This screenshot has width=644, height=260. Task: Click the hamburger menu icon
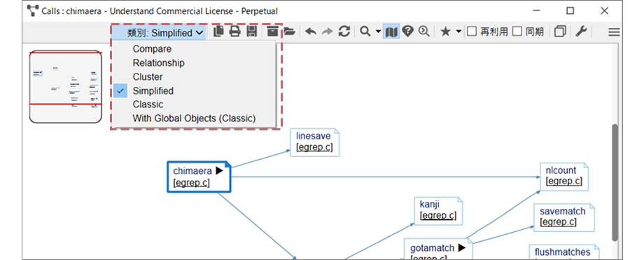coord(614,32)
